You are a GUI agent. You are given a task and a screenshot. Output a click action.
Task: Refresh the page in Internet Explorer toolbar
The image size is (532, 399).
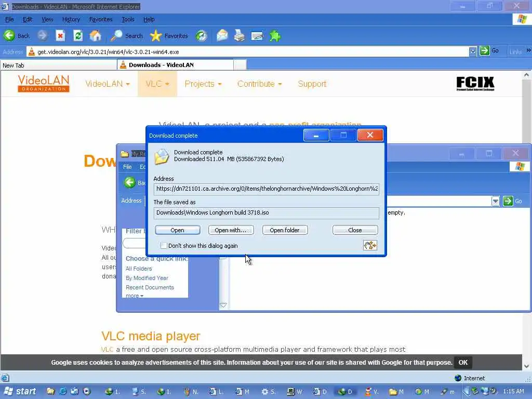coord(78,35)
